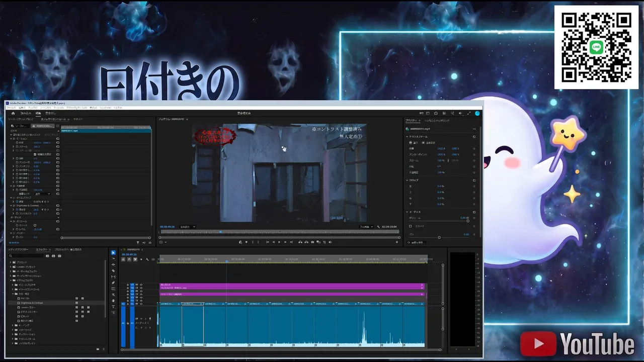
Task: Click the audio mute speaker icon in header
Action: point(460,113)
